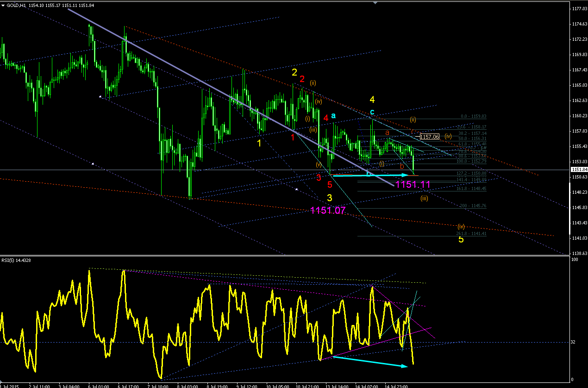588x388 pixels.
Task: Open the GOLD,H1 chart title triangle menu
Action: tap(3, 5)
